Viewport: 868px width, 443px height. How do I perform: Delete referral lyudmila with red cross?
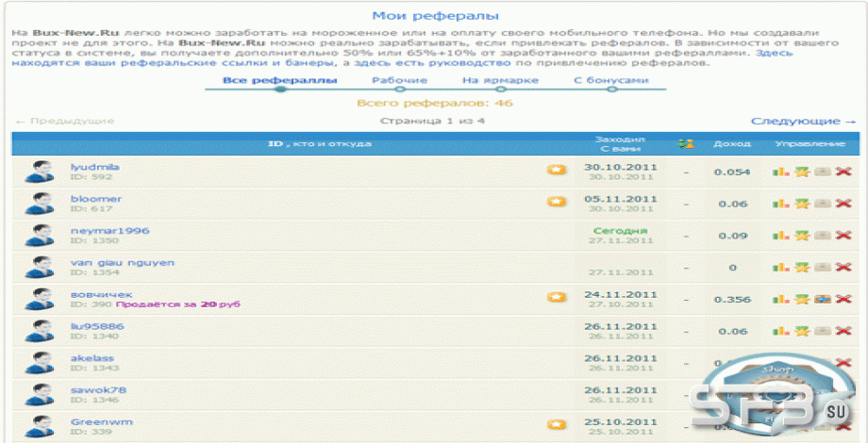coord(843,172)
